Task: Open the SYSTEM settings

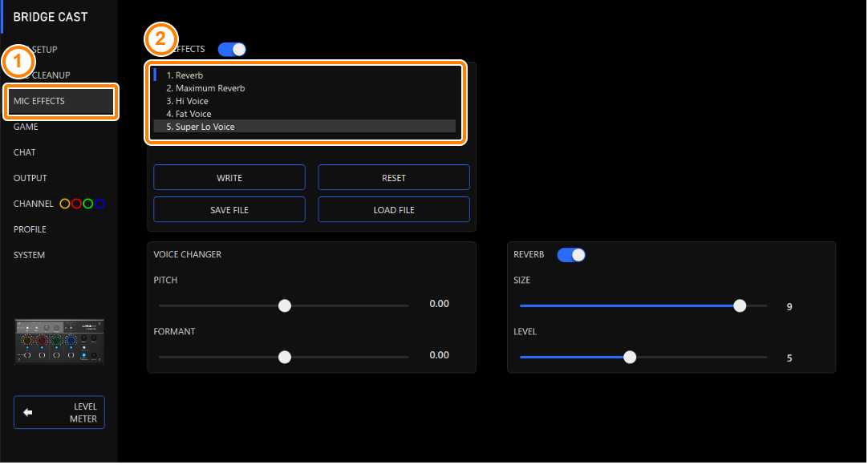Action: pyautogui.click(x=30, y=255)
